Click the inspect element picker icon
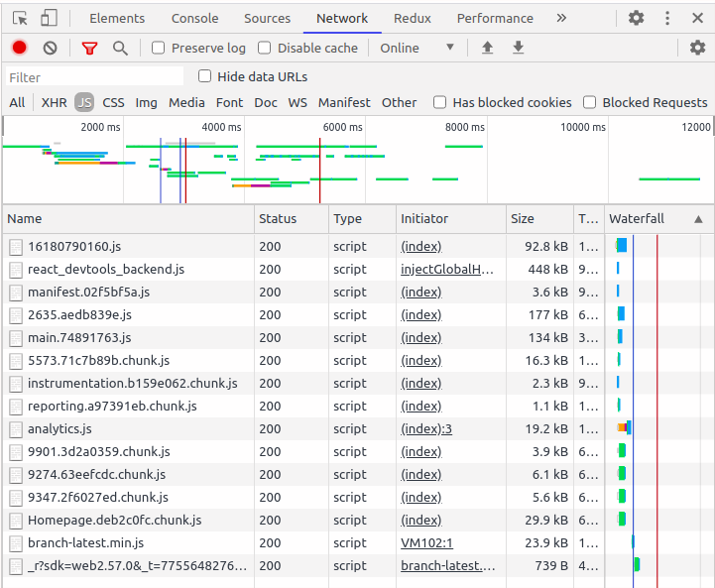Screen dimensions: 715x588 pyautogui.click(x=20, y=18)
